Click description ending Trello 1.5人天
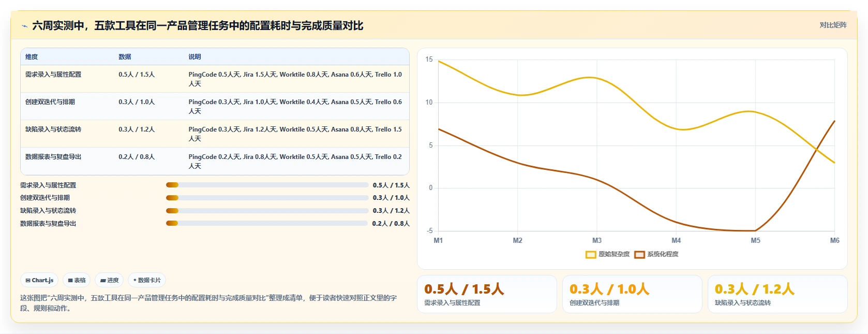Viewport: 868px width, 334px height. [295, 134]
